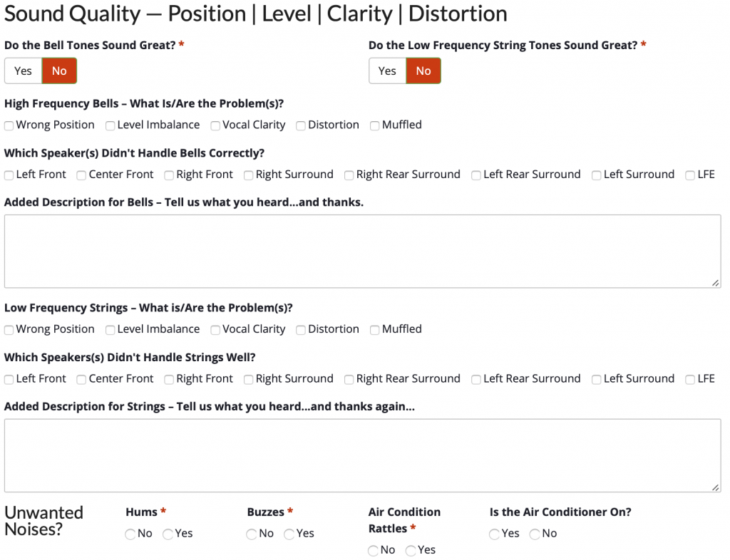
Task: Select Yes for Bell Tones Sound Great
Action: coord(24,71)
